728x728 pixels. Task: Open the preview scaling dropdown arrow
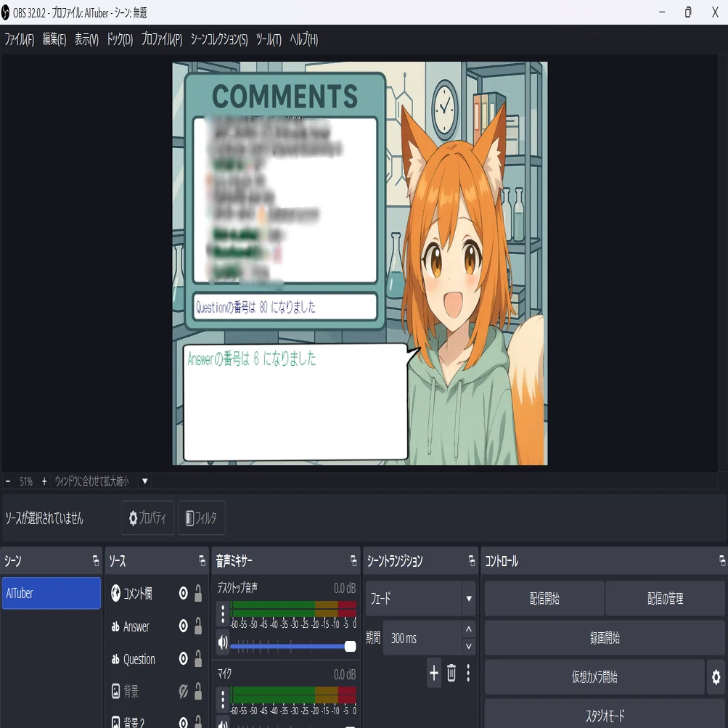tap(145, 481)
